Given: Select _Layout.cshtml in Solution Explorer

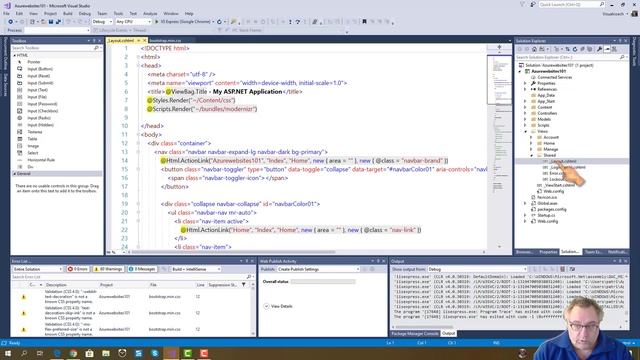Looking at the screenshot, I should (x=563, y=161).
